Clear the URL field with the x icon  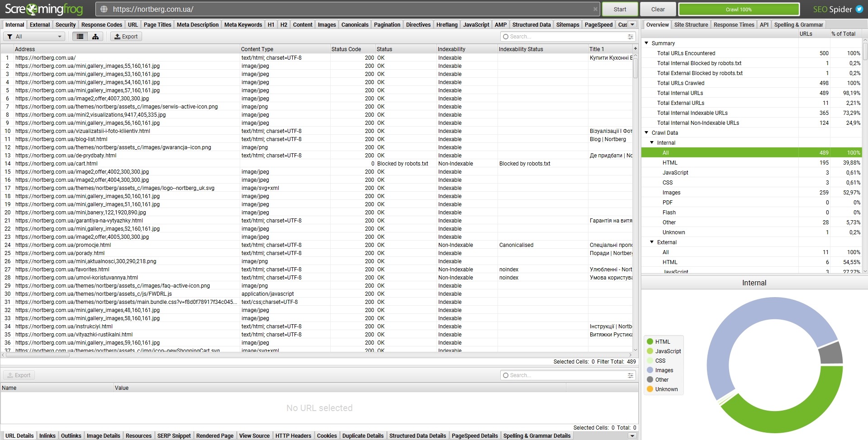point(596,9)
